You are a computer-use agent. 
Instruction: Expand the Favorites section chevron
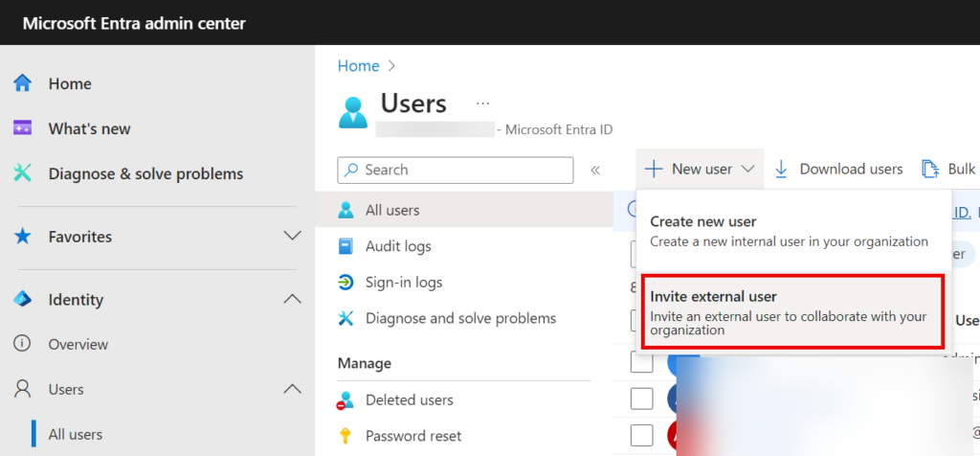pyautogui.click(x=292, y=236)
